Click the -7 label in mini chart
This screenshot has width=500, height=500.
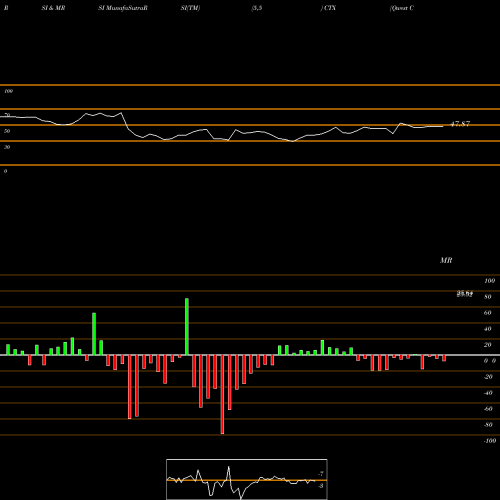point(321,474)
